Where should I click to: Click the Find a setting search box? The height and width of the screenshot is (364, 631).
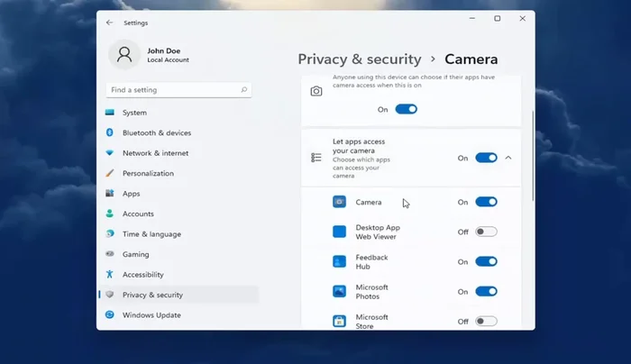[171, 90]
